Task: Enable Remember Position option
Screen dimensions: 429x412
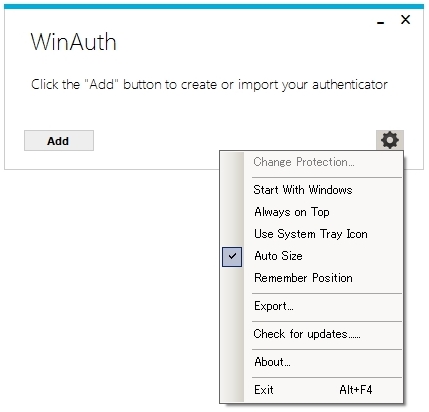Action: [x=311, y=278]
